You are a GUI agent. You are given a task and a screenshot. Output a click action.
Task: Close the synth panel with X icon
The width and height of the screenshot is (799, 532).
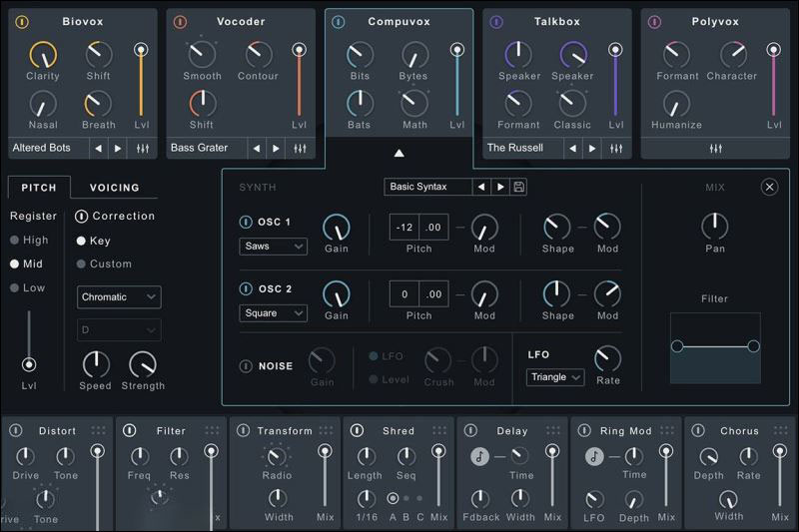[769, 187]
